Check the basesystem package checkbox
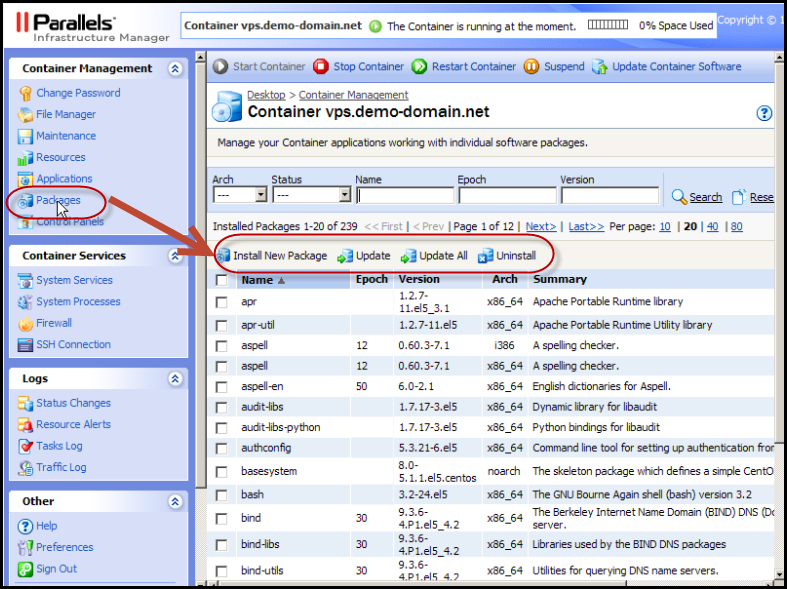The width and height of the screenshot is (787, 589). [x=221, y=472]
